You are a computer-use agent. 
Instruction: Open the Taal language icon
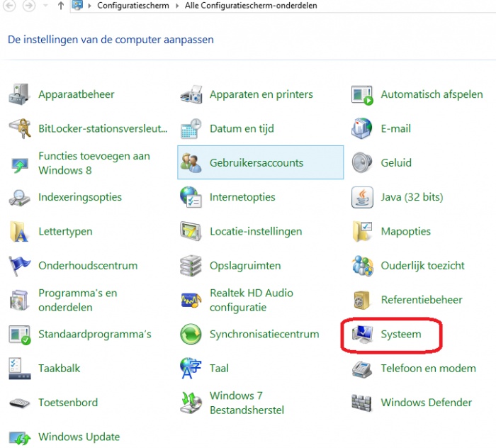pos(191,369)
